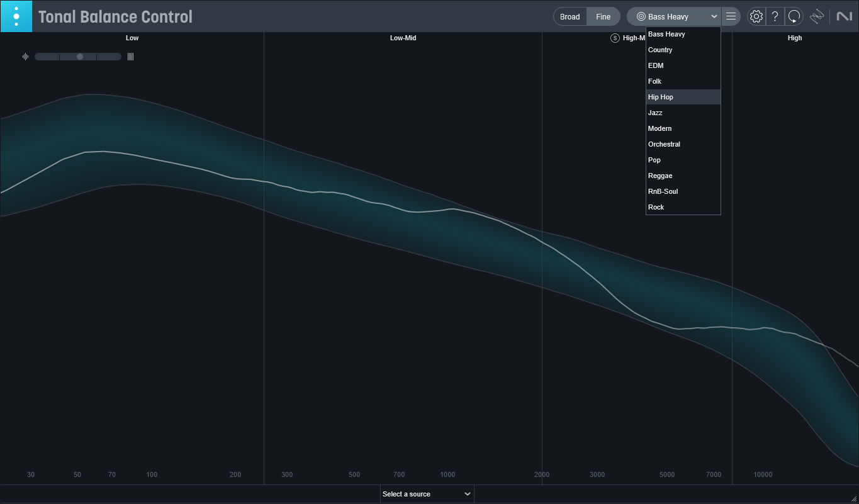Click the 30 Hz frequency label
The height and width of the screenshot is (504, 859).
click(31, 474)
